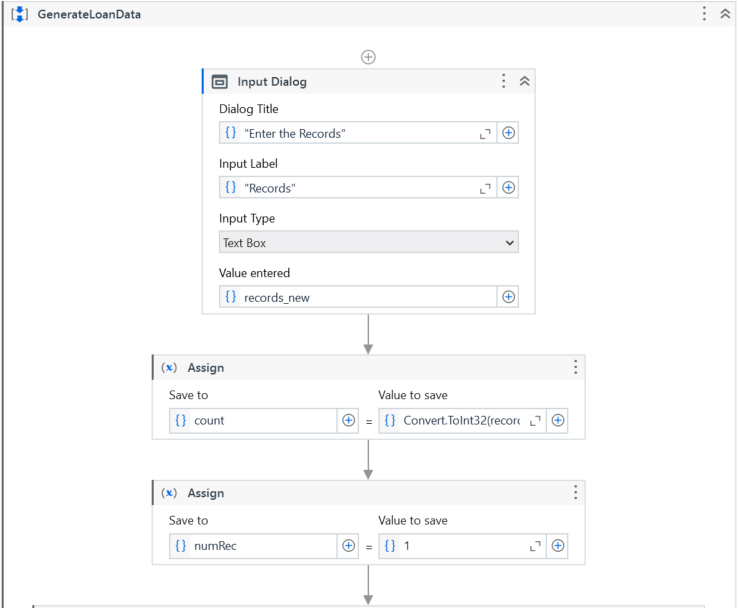
Task: Open the Input Dialog three-dot options menu
Action: (504, 82)
